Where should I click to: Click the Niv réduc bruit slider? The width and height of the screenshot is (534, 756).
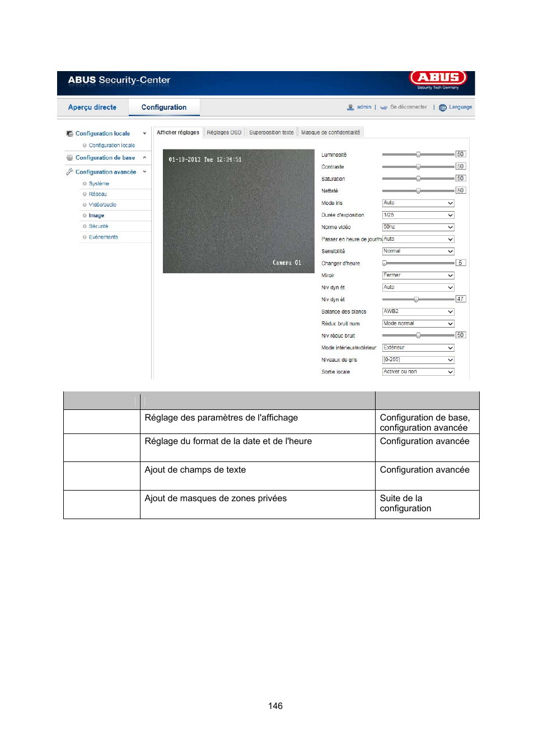pyautogui.click(x=418, y=335)
